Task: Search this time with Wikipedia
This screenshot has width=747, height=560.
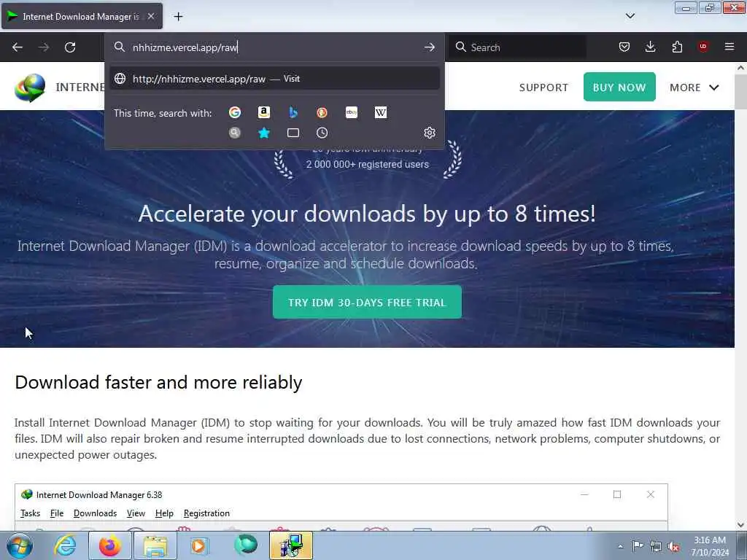Action: (381, 112)
